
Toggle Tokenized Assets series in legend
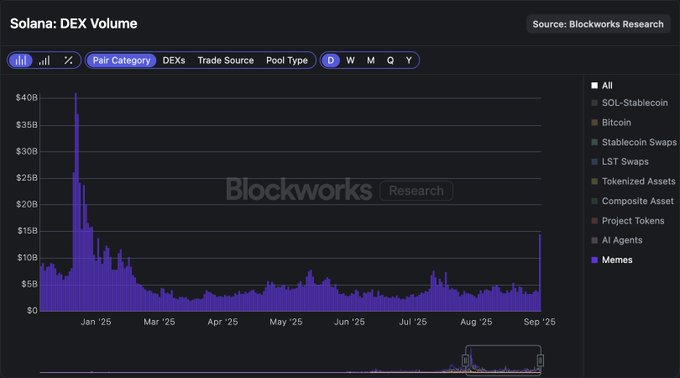(633, 181)
